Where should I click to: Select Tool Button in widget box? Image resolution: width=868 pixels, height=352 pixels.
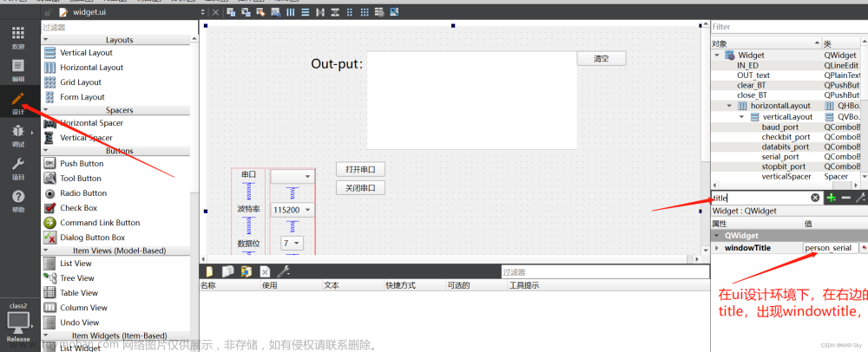click(x=81, y=179)
